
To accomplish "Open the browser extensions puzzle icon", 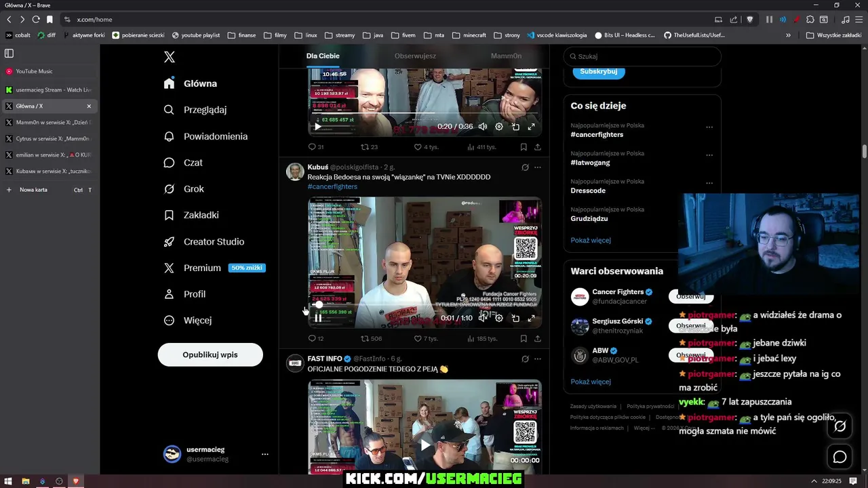I will point(810,20).
